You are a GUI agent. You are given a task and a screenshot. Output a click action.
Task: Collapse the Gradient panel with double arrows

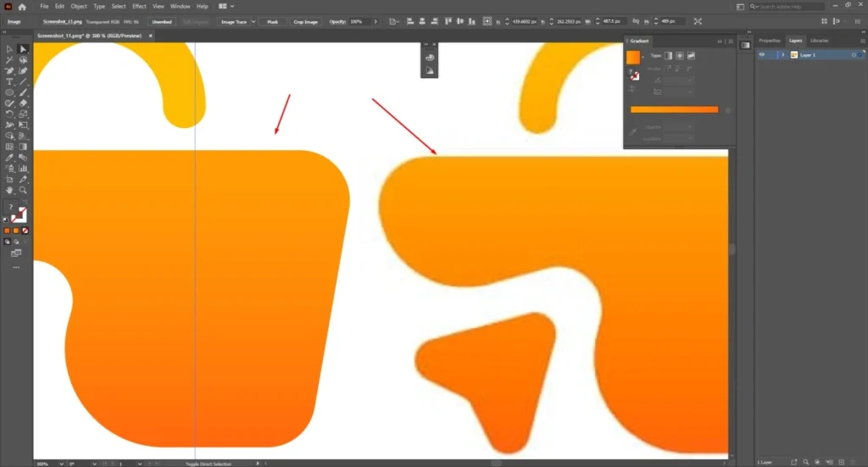tap(720, 41)
